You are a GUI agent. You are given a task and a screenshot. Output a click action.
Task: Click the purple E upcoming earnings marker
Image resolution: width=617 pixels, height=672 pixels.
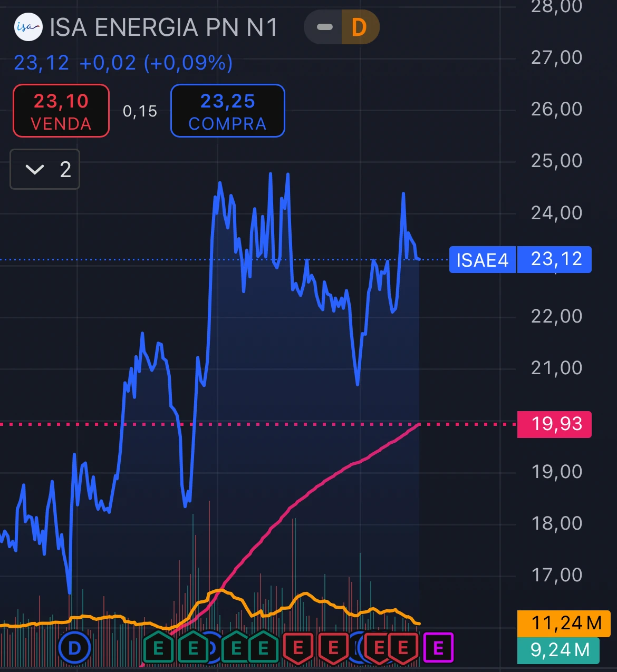pyautogui.click(x=438, y=648)
